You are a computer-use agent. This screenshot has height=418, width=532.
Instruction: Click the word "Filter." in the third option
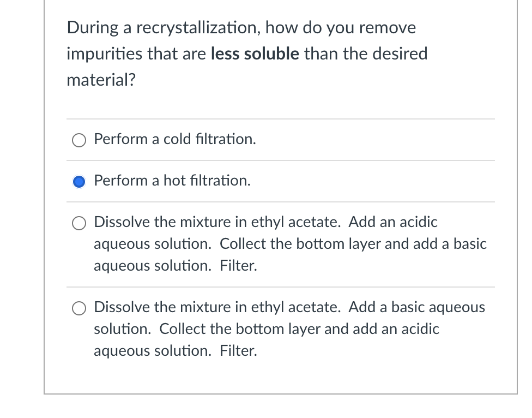click(x=238, y=266)
